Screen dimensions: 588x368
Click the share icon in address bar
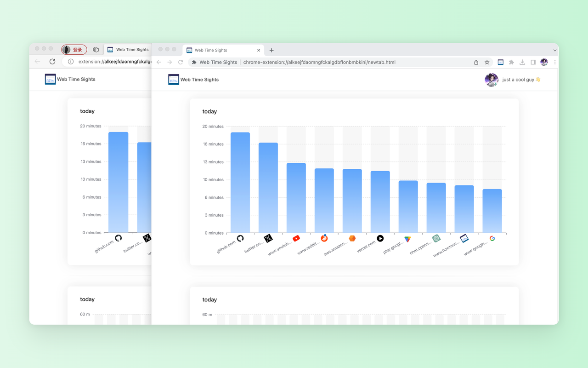click(476, 62)
